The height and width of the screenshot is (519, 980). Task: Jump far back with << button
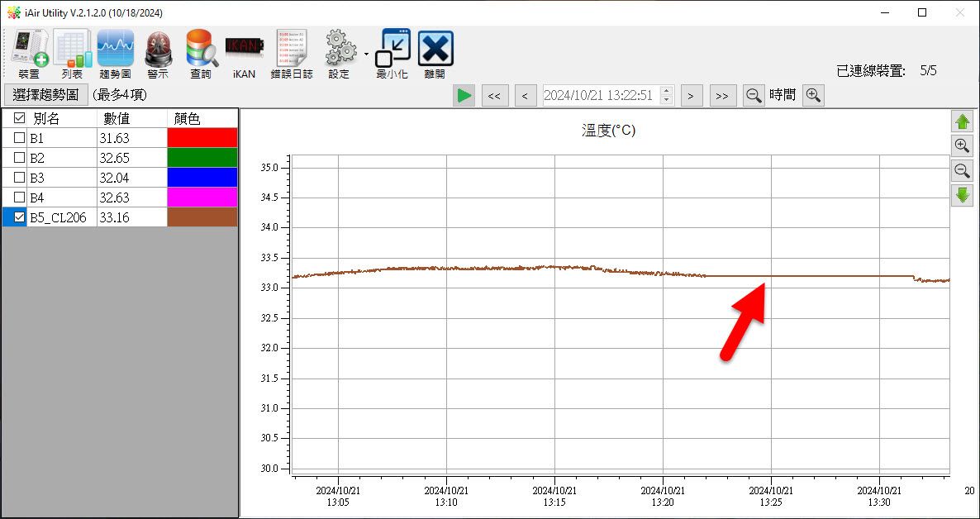(494, 96)
